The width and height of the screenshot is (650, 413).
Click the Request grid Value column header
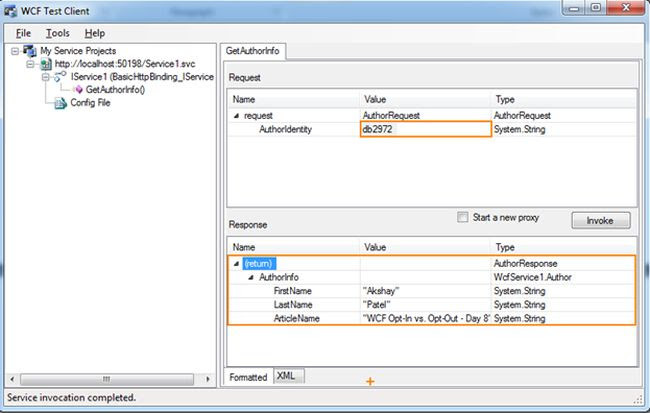(425, 100)
